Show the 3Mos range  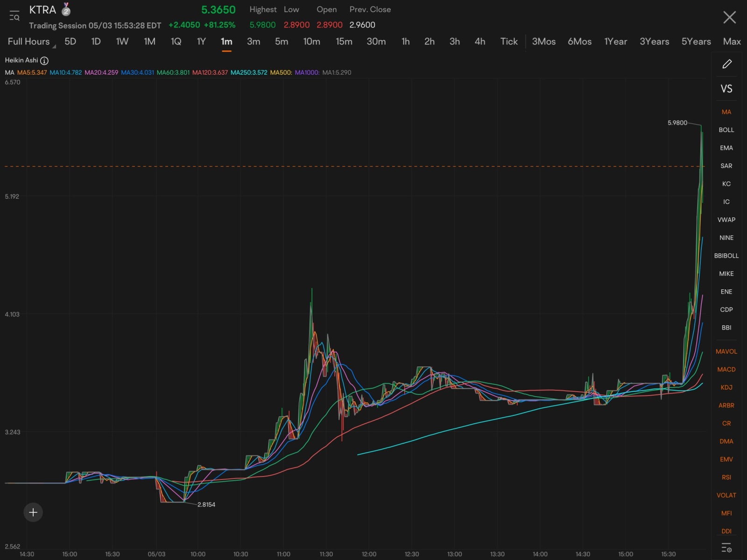(x=544, y=42)
